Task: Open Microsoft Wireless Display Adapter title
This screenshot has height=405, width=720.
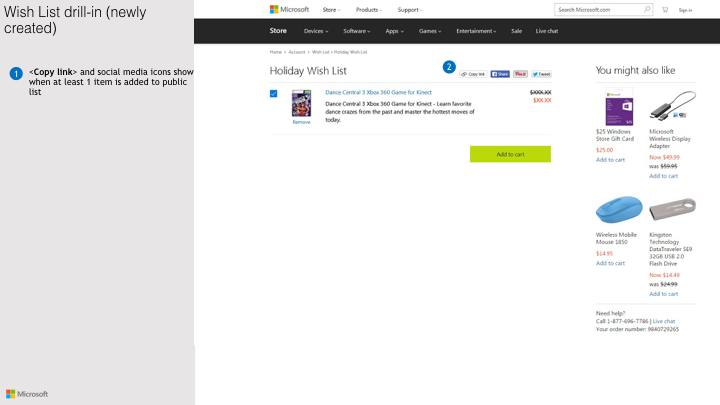Action: (x=670, y=139)
